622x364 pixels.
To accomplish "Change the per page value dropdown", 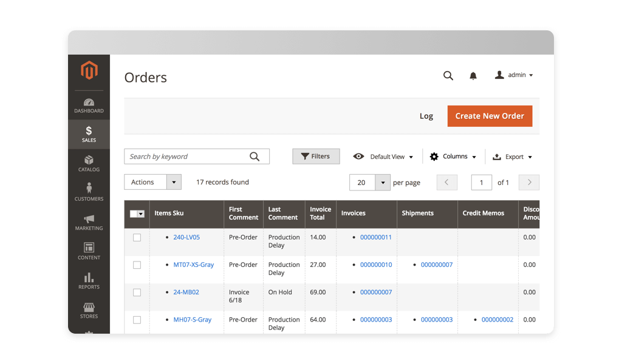I will pos(369,182).
